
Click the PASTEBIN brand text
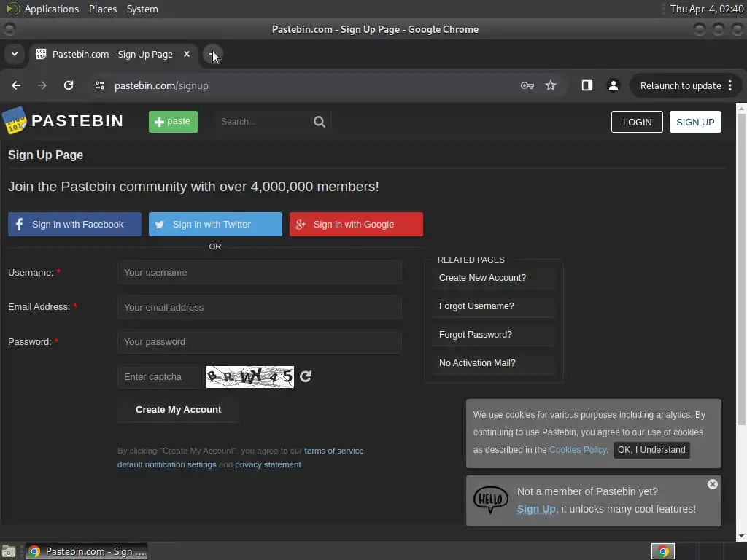point(77,121)
